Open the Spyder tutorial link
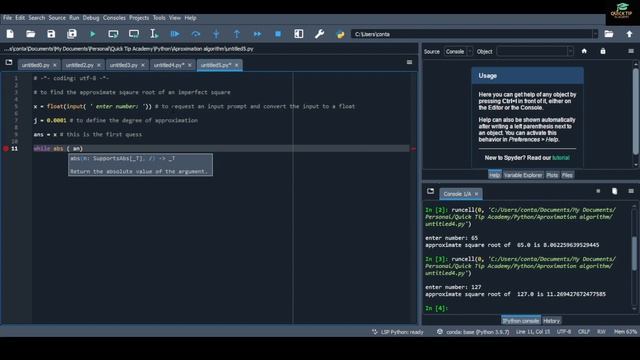Viewport: 640px width, 360px height. tap(560, 158)
